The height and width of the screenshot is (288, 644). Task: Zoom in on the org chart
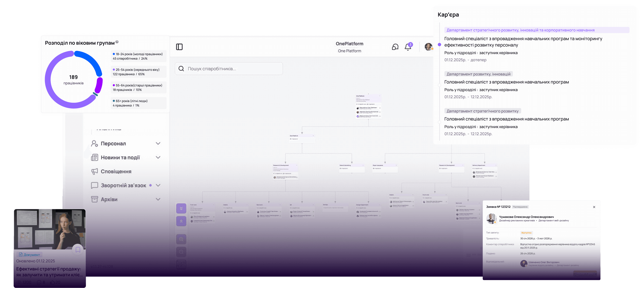click(x=181, y=239)
